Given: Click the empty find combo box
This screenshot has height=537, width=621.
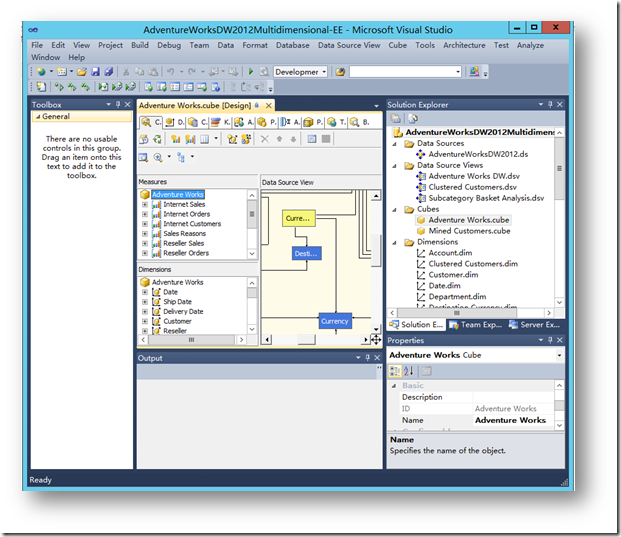Looking at the screenshot, I should click(x=405, y=72).
